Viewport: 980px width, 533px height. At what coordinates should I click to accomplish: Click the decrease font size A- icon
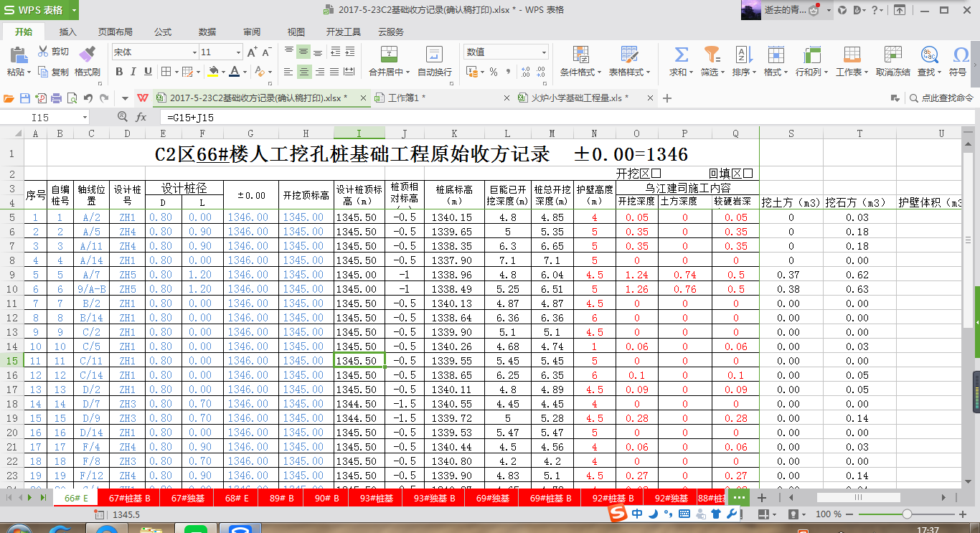click(x=266, y=52)
